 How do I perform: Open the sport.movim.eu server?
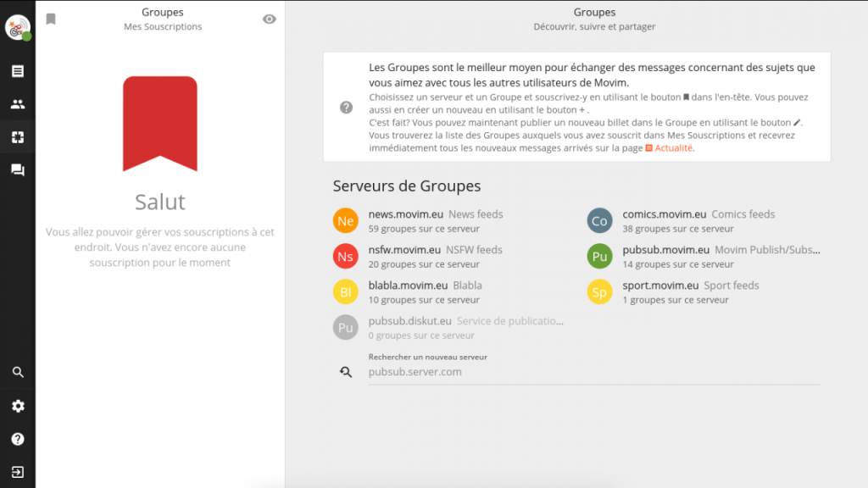(660, 286)
